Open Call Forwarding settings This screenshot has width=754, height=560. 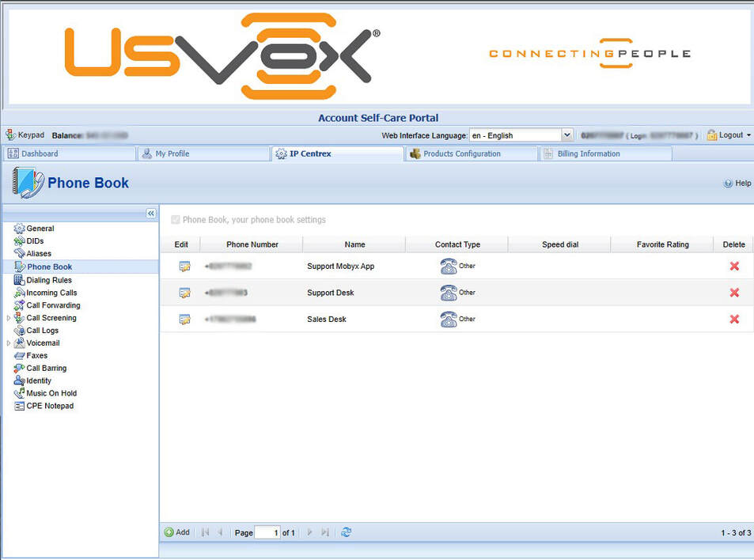tap(53, 305)
